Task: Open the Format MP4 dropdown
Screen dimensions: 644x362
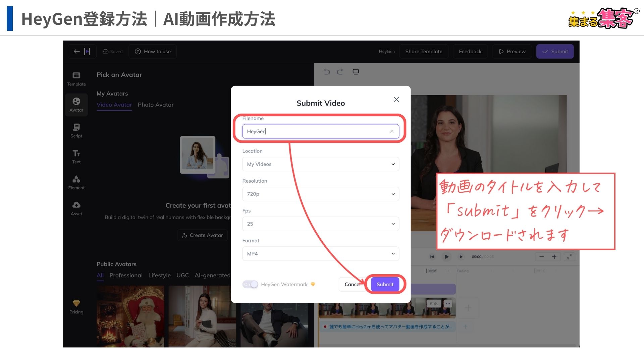Action: point(321,254)
